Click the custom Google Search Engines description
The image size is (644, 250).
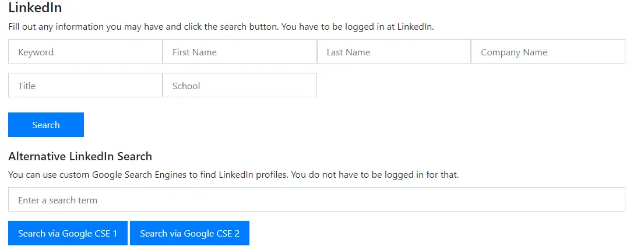[x=233, y=175]
